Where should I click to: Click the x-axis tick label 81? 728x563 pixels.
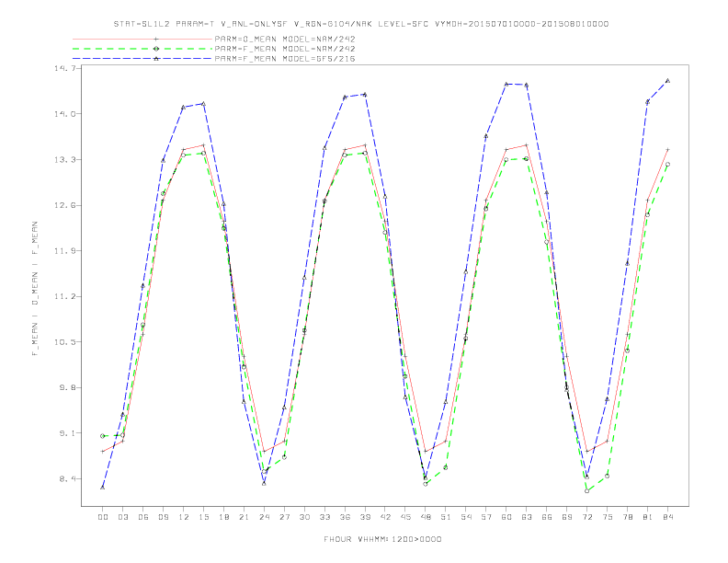pos(648,517)
